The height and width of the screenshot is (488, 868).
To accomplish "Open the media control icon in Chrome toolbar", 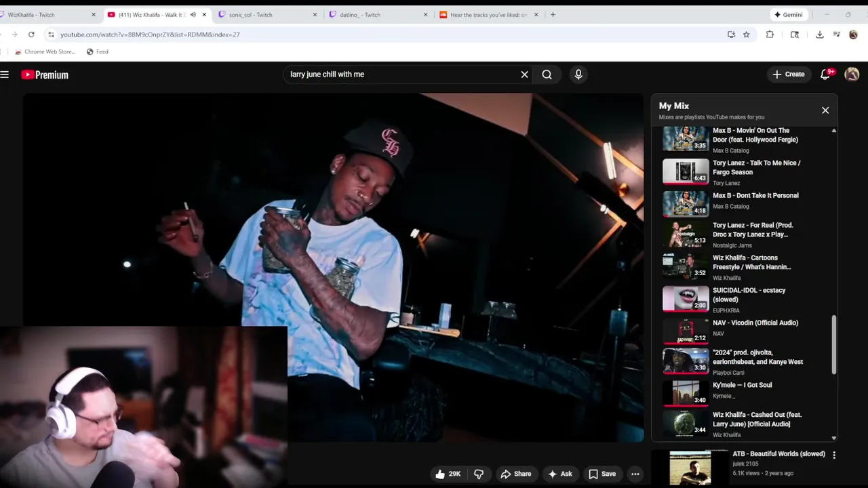I will [x=837, y=35].
